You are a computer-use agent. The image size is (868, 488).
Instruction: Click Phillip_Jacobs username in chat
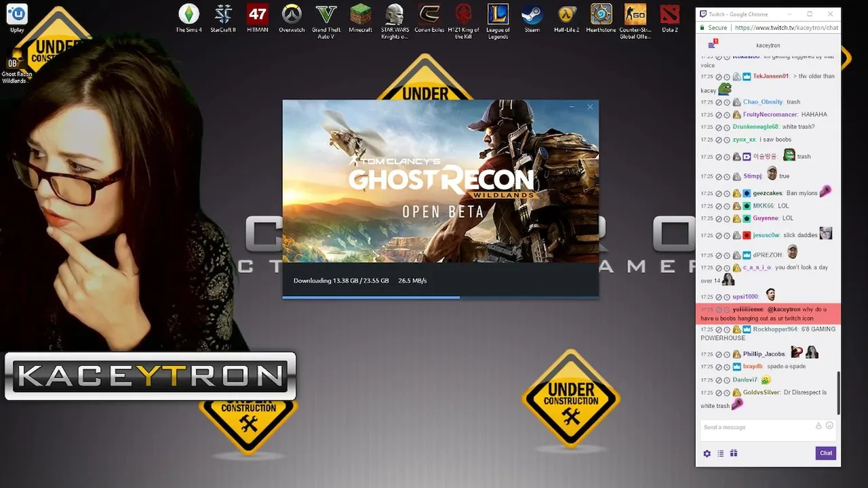click(764, 354)
